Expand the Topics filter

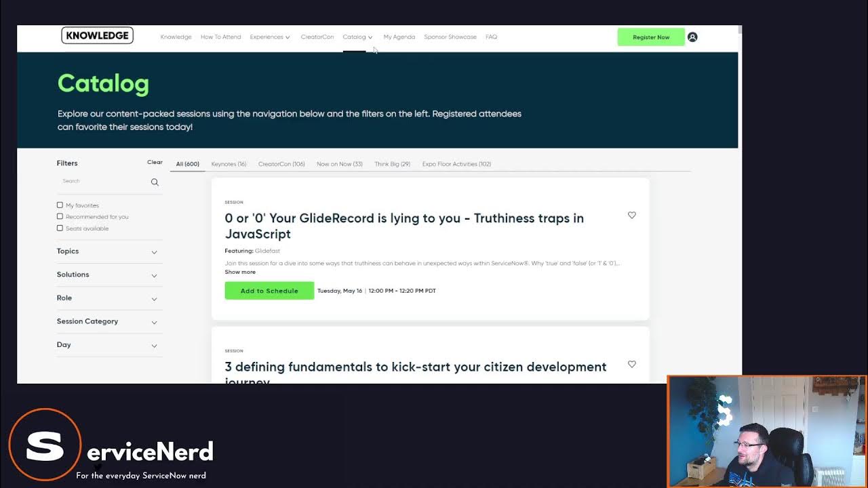[109, 251]
